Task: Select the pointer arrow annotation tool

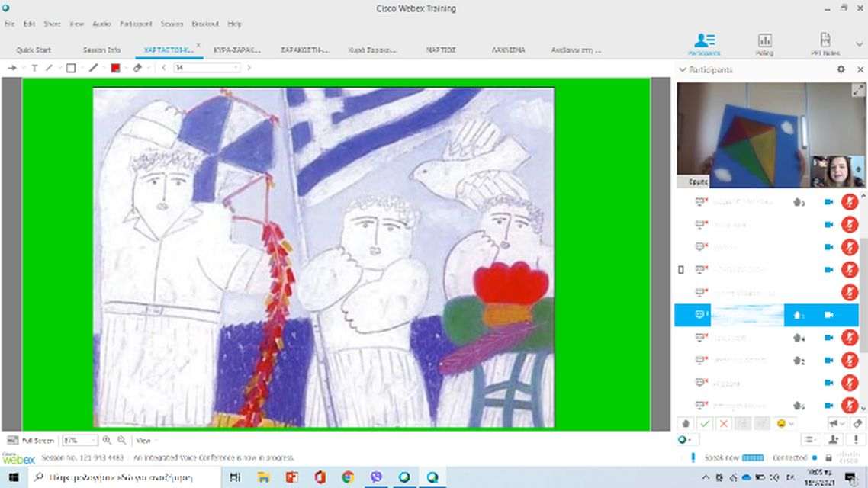Action: point(12,68)
